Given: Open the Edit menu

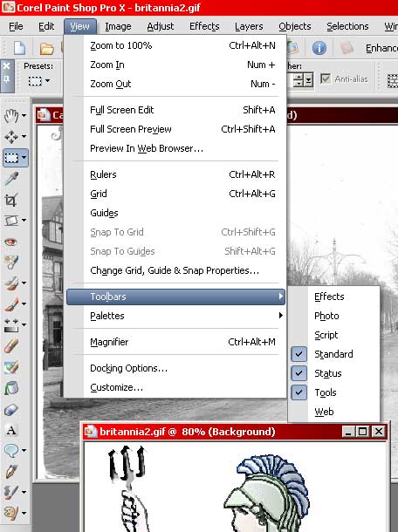Looking at the screenshot, I should tap(46, 26).
